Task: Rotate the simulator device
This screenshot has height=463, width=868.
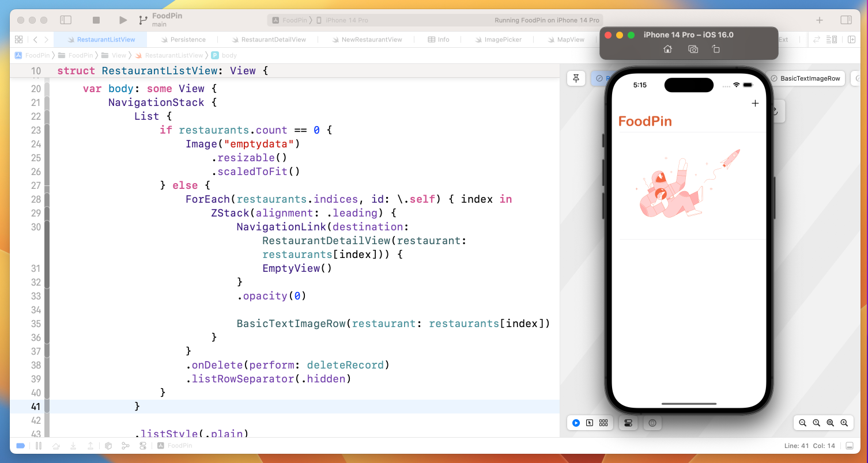Action: pyautogui.click(x=716, y=50)
